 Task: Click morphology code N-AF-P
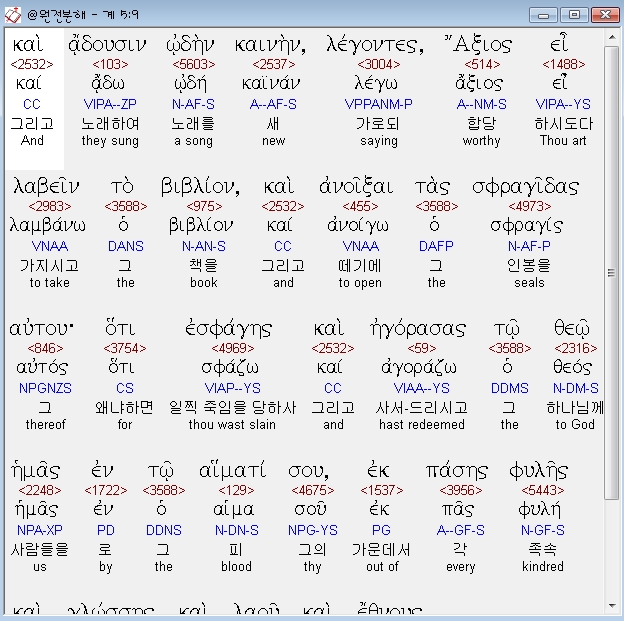point(530,246)
